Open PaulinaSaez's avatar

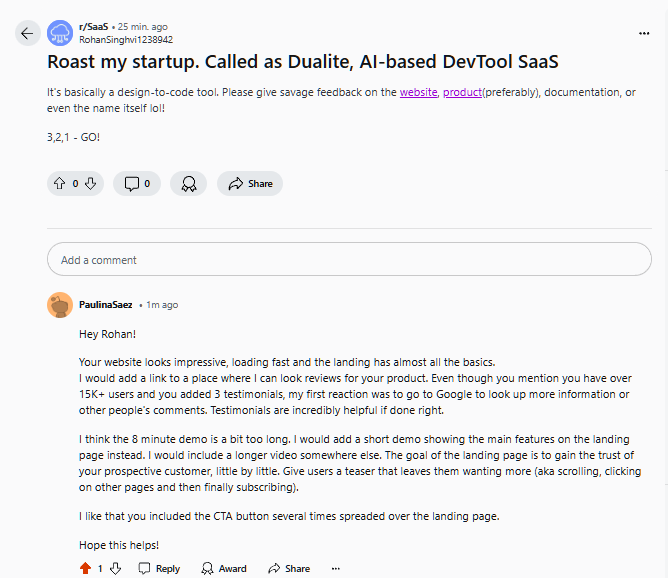pyautogui.click(x=60, y=305)
